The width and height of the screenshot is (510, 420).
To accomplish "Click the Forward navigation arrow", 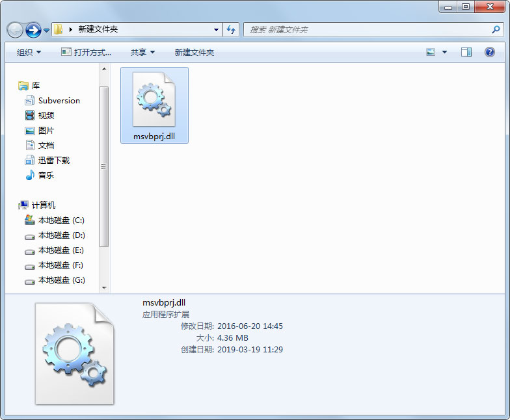I will (x=33, y=30).
